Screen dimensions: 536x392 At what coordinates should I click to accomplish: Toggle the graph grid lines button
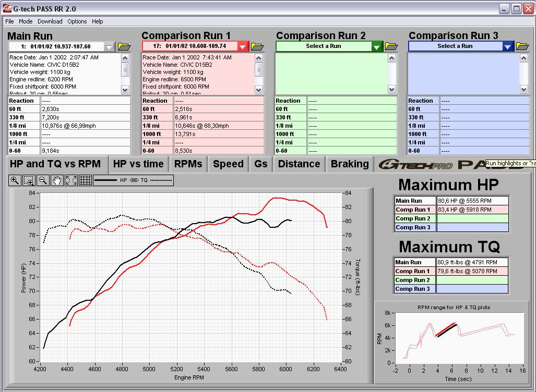(86, 180)
